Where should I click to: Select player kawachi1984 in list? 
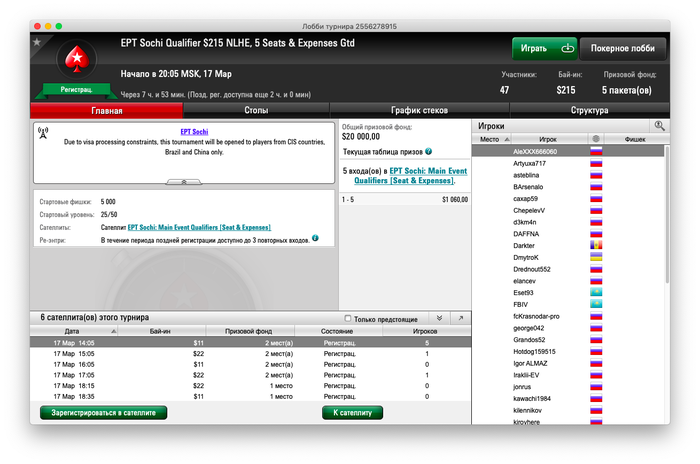(568, 398)
